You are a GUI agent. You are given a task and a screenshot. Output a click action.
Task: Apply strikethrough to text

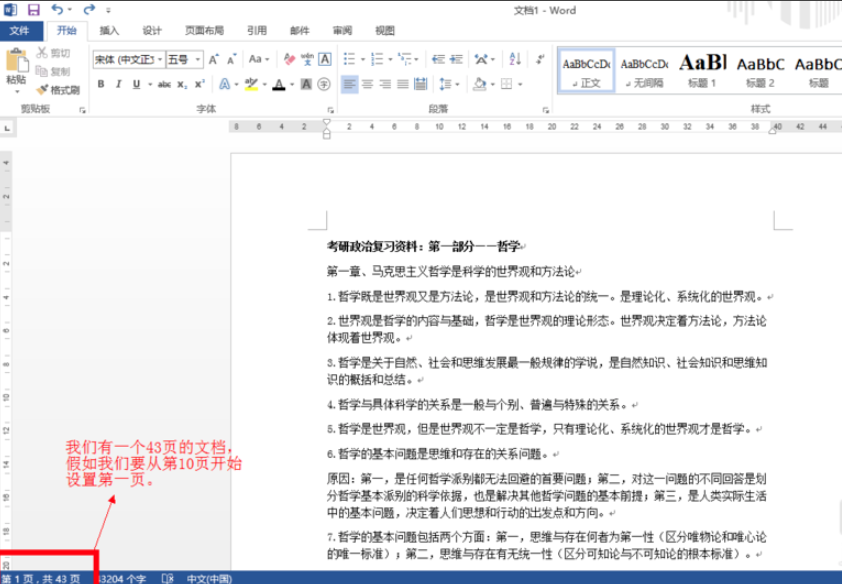165,84
